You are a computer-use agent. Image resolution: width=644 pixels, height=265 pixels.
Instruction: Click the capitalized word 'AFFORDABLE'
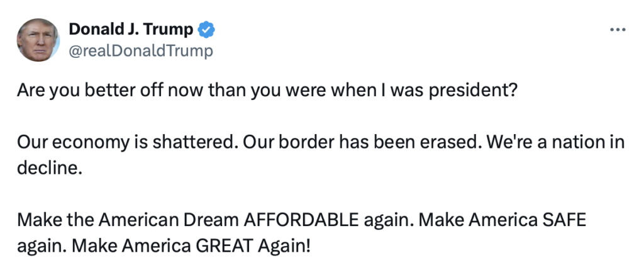(301, 221)
